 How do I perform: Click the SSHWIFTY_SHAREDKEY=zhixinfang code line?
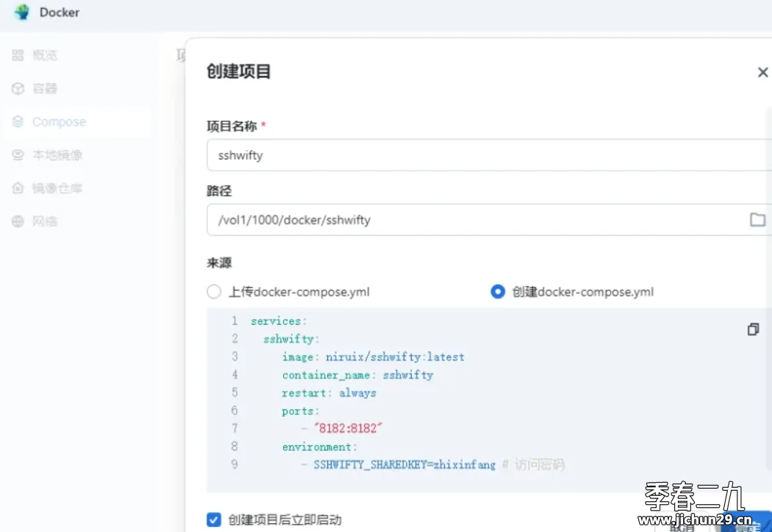(404, 464)
